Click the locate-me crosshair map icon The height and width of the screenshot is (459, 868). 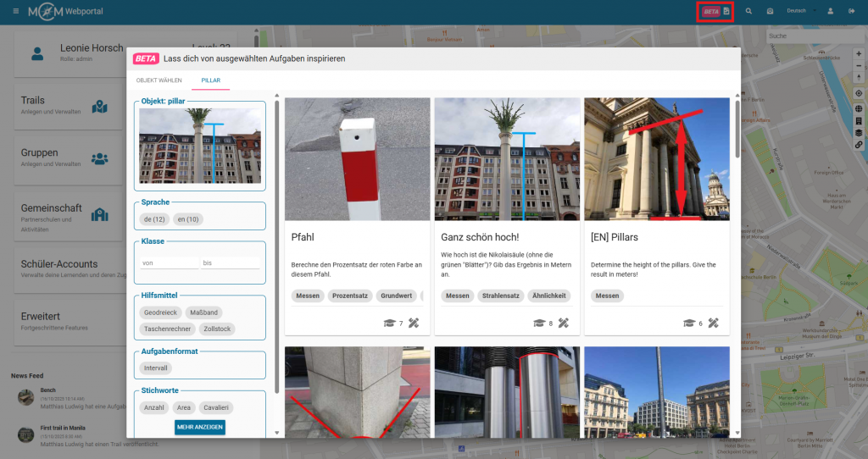[859, 93]
